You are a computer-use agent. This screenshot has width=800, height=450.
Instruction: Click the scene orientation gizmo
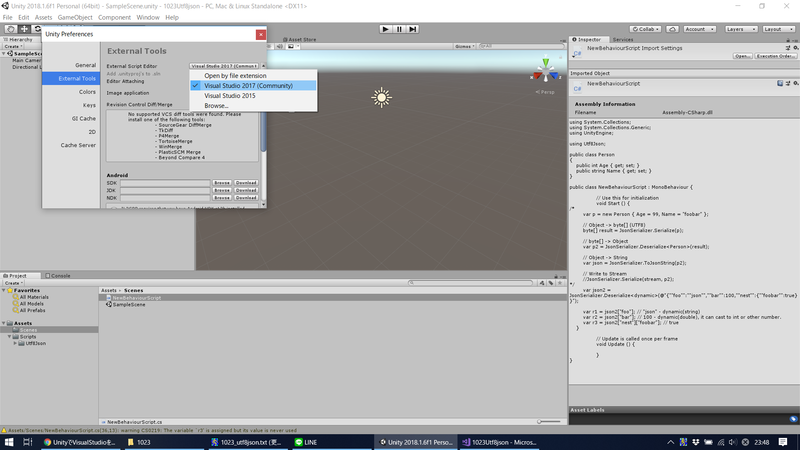point(545,70)
